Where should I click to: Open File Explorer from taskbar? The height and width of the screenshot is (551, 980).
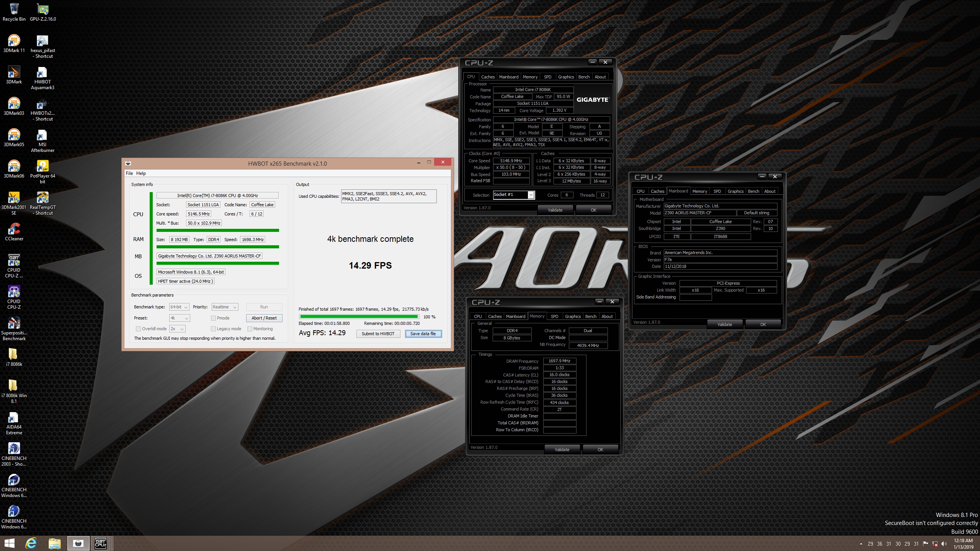tap(55, 543)
